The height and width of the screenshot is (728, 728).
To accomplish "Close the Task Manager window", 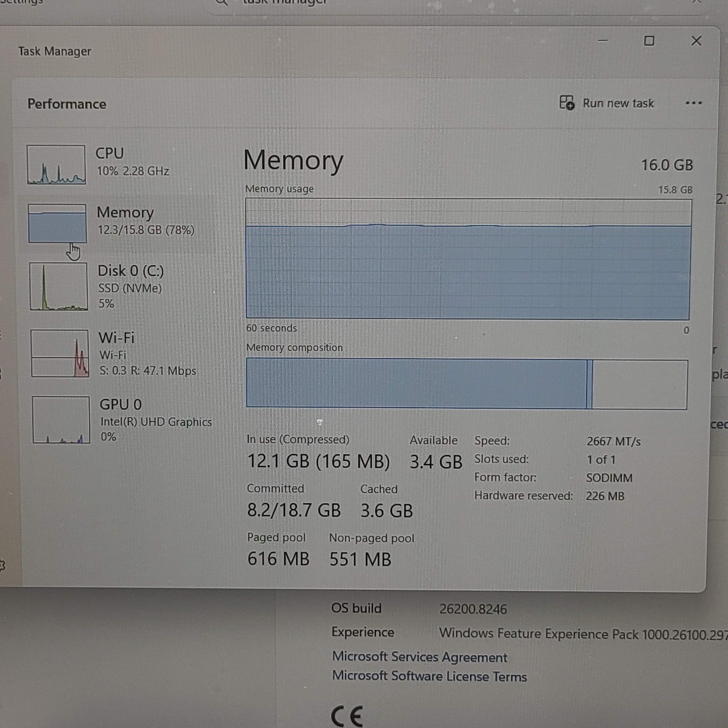I will tap(696, 41).
